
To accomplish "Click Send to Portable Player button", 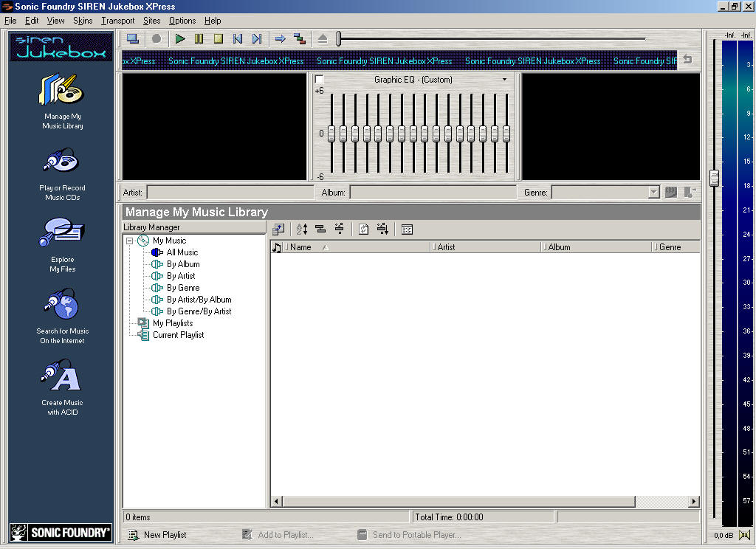I will point(409,535).
